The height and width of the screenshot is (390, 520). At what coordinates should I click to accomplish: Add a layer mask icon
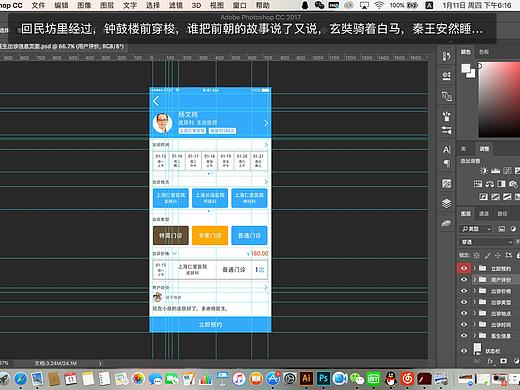point(503,361)
